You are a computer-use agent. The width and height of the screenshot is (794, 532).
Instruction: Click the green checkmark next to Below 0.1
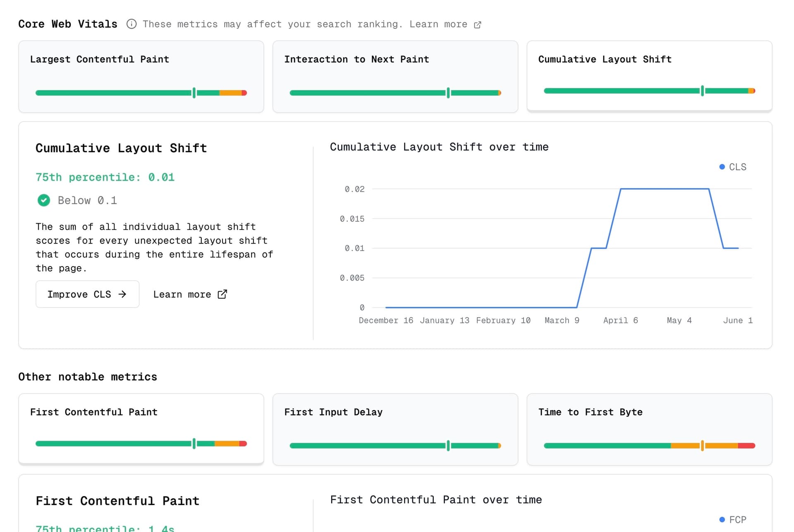43,200
